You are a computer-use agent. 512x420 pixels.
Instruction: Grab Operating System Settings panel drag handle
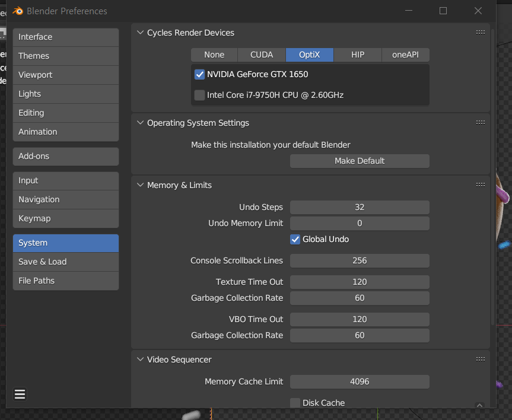coord(481,122)
